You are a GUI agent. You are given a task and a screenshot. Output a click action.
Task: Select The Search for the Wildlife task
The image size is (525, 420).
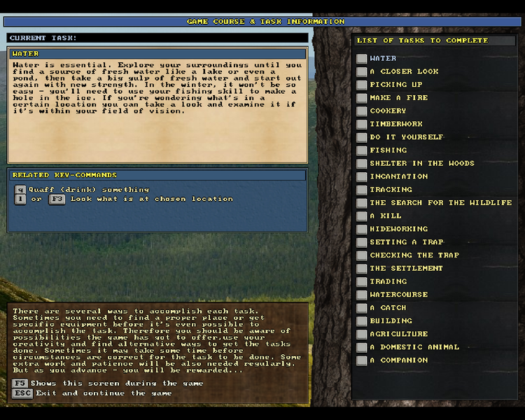(x=440, y=203)
